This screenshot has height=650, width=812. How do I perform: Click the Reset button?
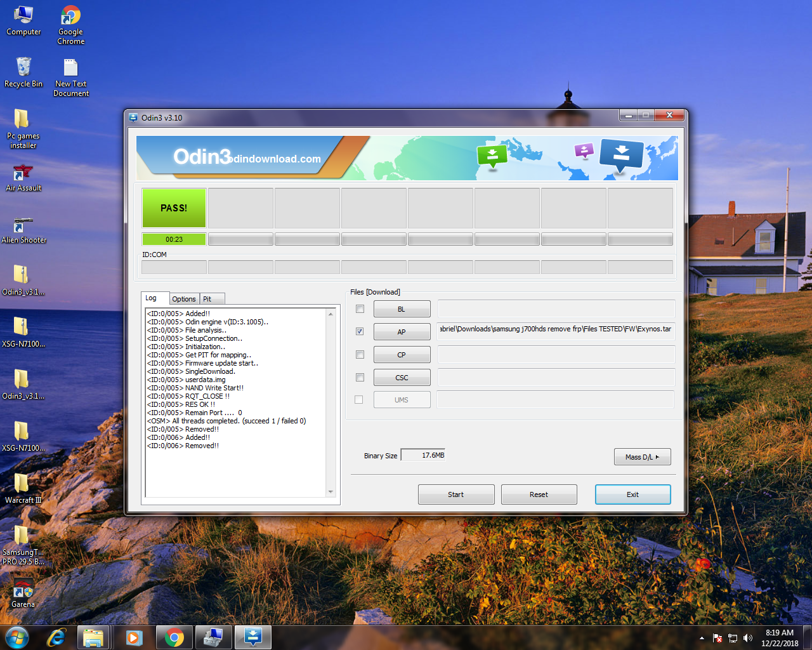(x=539, y=494)
